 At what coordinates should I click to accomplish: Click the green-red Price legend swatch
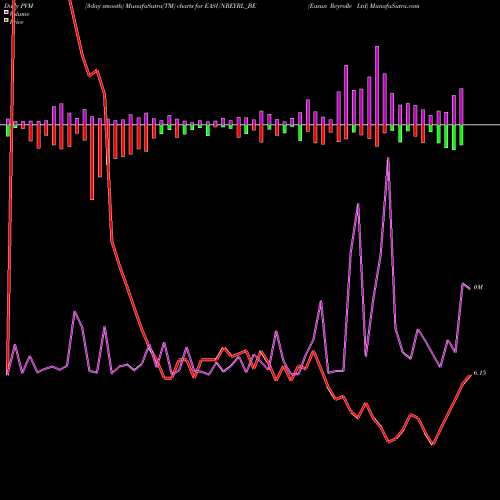(x=6, y=20)
